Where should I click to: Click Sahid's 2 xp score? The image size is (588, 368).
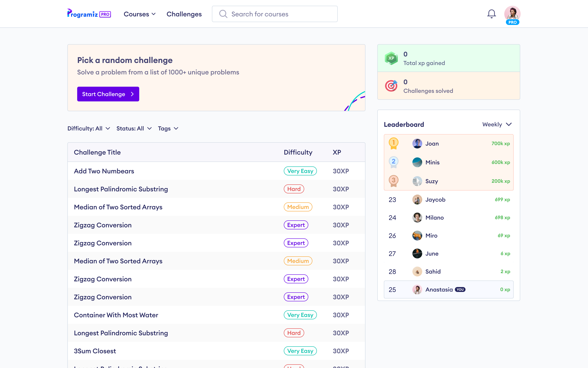point(505,272)
